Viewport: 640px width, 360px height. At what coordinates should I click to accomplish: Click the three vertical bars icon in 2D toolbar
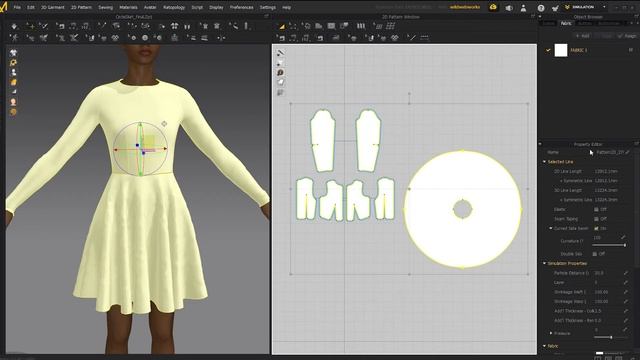[361, 26]
